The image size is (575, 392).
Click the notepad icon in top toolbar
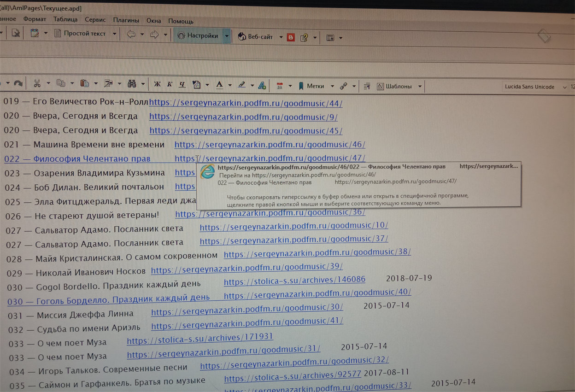pyautogui.click(x=35, y=33)
